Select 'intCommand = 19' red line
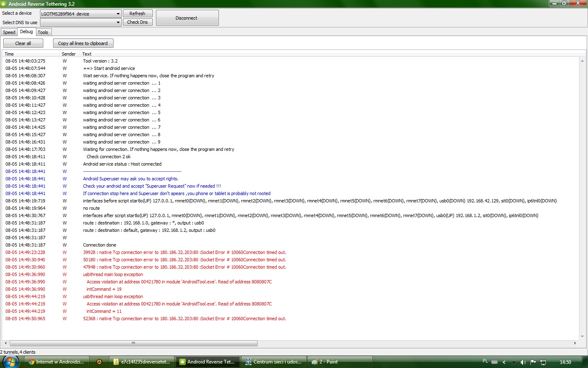Screen dimensions: 588x368 point(104,289)
